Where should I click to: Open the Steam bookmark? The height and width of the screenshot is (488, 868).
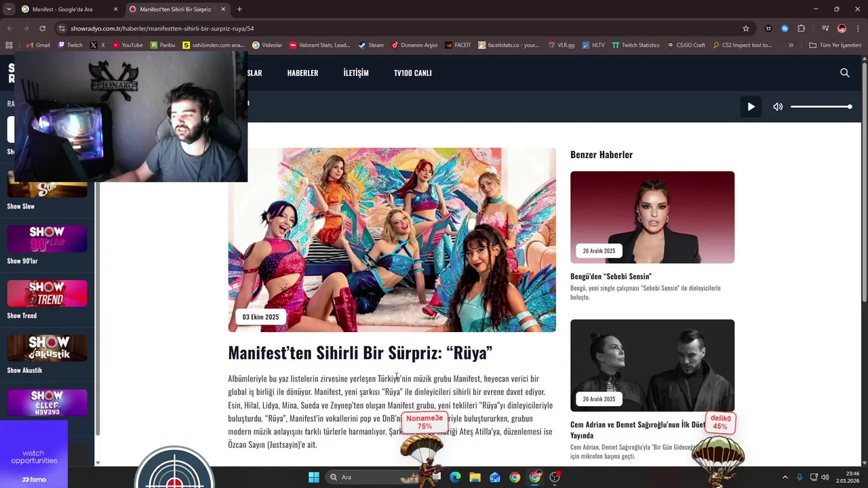(x=371, y=45)
